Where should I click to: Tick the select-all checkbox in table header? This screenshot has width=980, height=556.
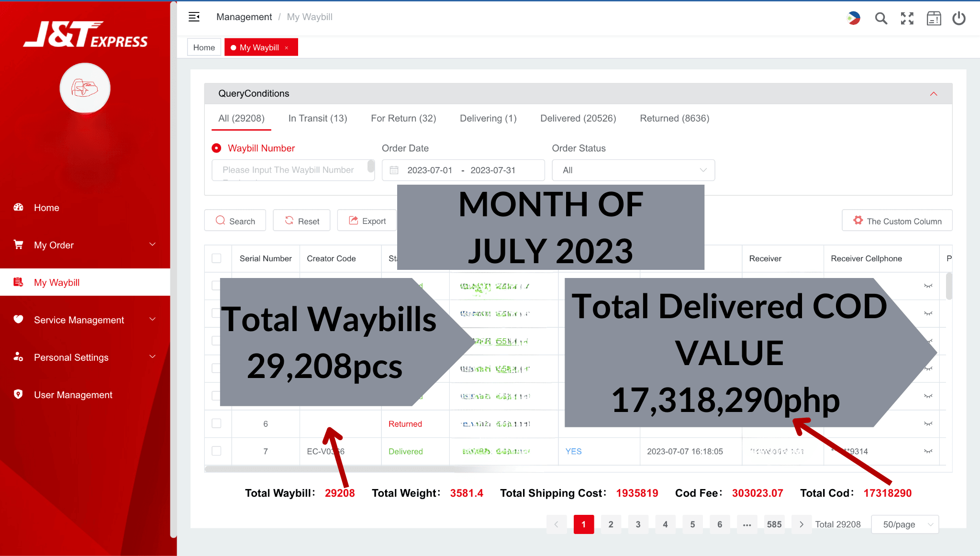coord(216,258)
